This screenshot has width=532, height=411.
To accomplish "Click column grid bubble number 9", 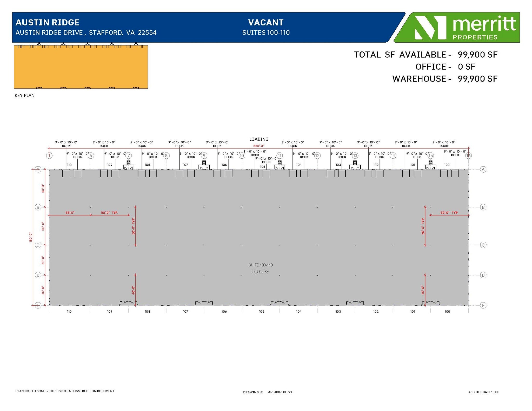I will (204, 156).
